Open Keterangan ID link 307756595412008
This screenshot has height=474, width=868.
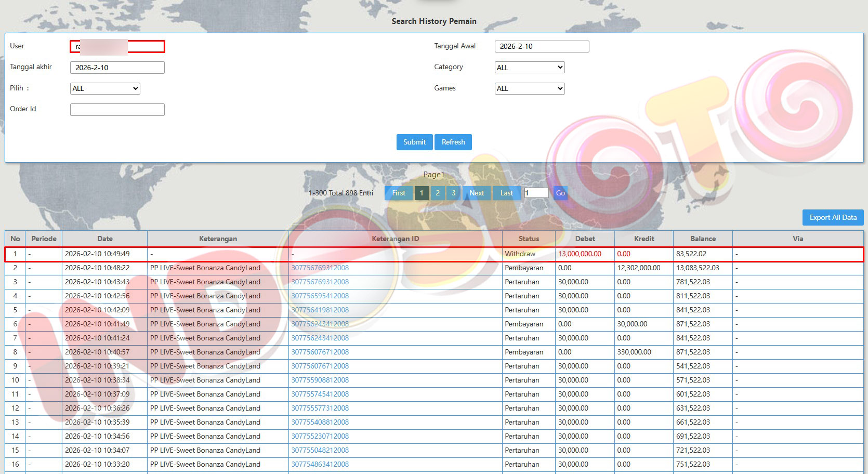(320, 296)
